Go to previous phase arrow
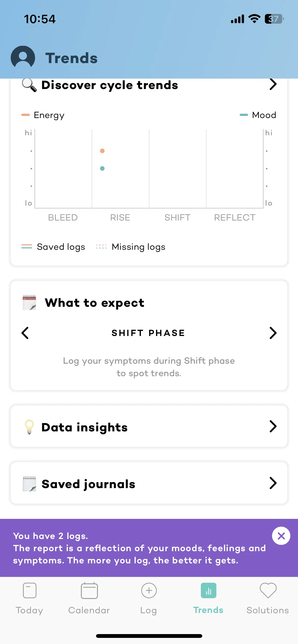 [x=25, y=333]
